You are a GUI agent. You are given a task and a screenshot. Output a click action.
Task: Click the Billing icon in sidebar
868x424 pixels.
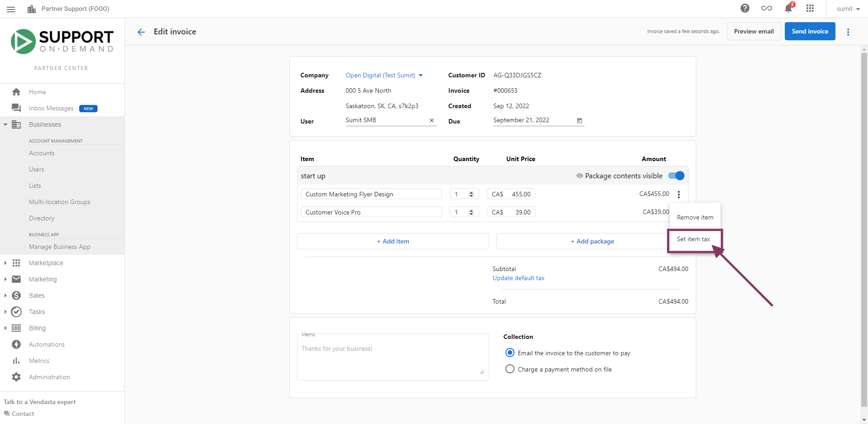coord(16,328)
